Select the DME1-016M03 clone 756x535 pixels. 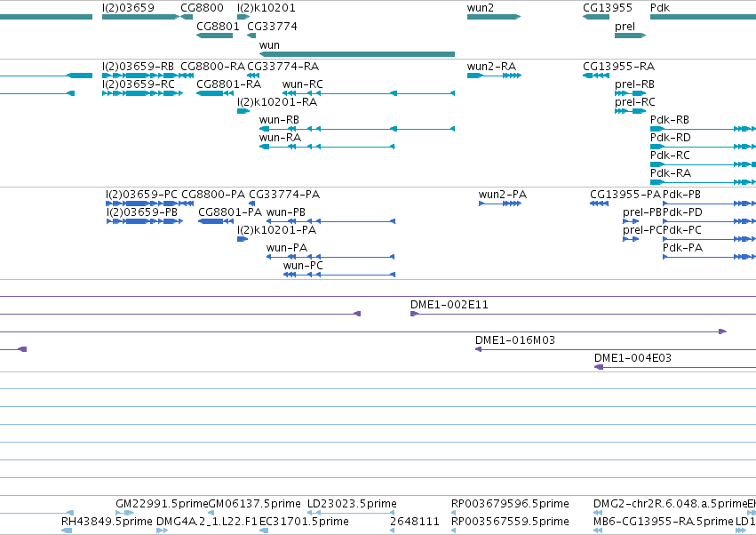tap(616, 350)
